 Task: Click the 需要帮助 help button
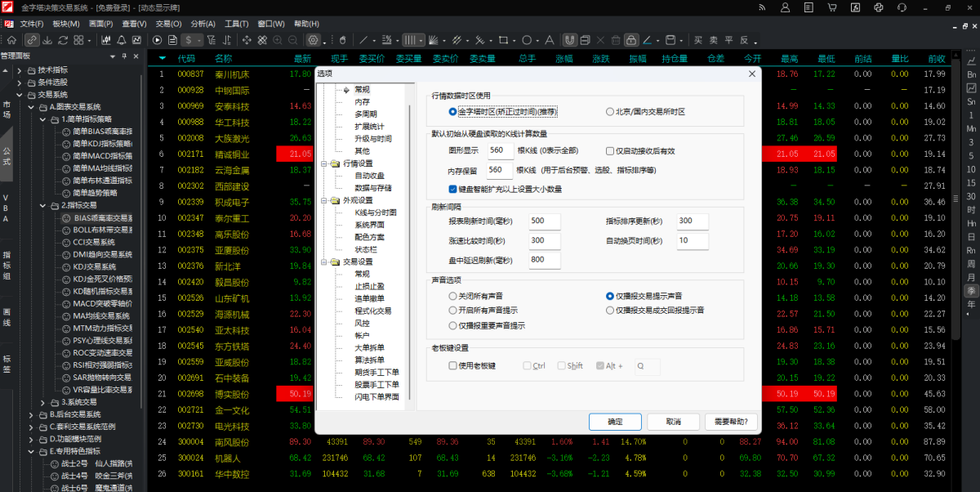pyautogui.click(x=731, y=422)
